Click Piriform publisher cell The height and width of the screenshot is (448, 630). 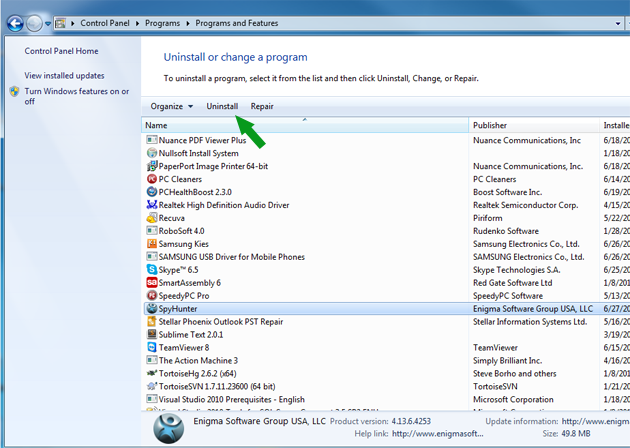[x=488, y=218]
